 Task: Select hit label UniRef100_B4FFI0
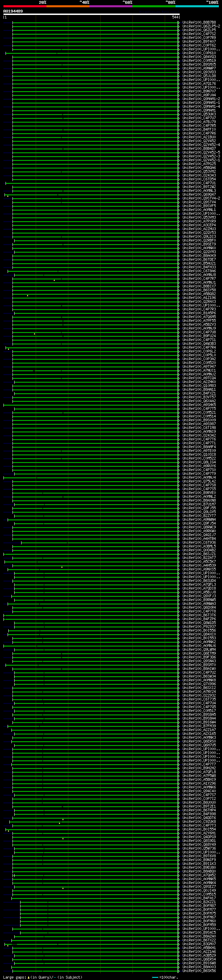[199, 129]
